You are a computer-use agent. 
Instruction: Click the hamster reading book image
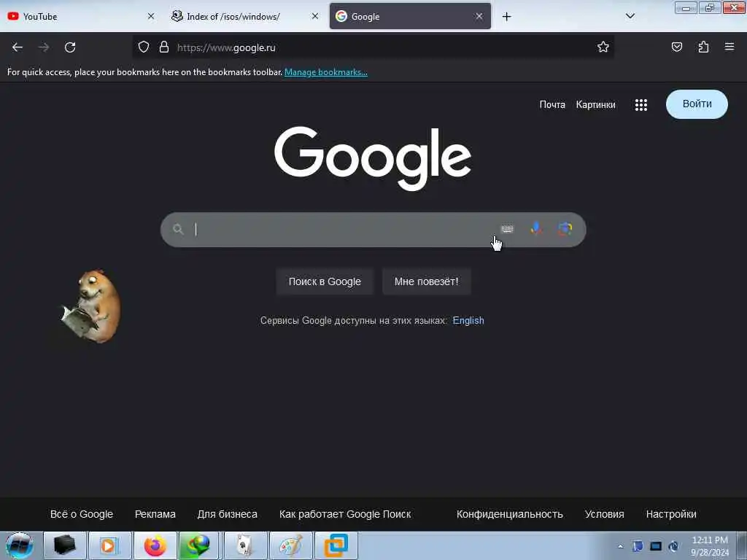(91, 306)
